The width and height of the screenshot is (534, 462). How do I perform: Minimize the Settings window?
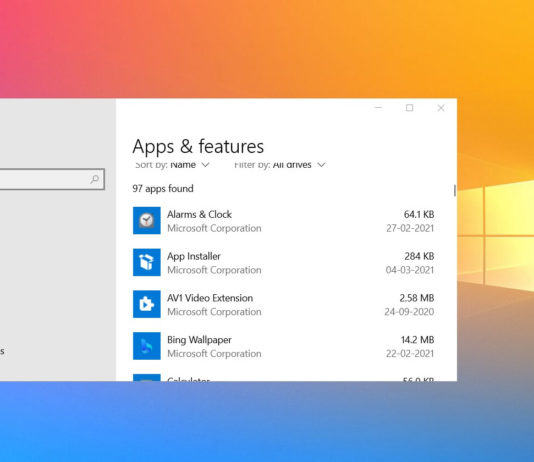click(378, 108)
